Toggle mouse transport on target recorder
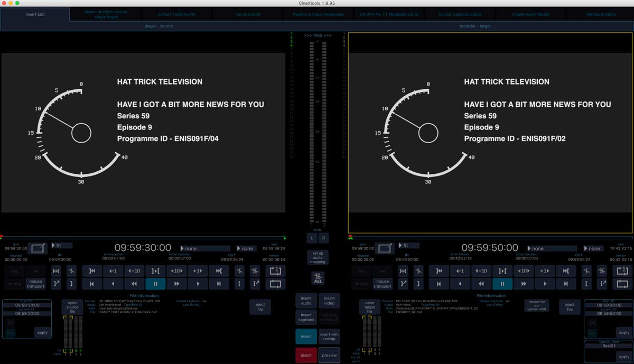This screenshot has height=364, width=634. pyautogui.click(x=383, y=284)
